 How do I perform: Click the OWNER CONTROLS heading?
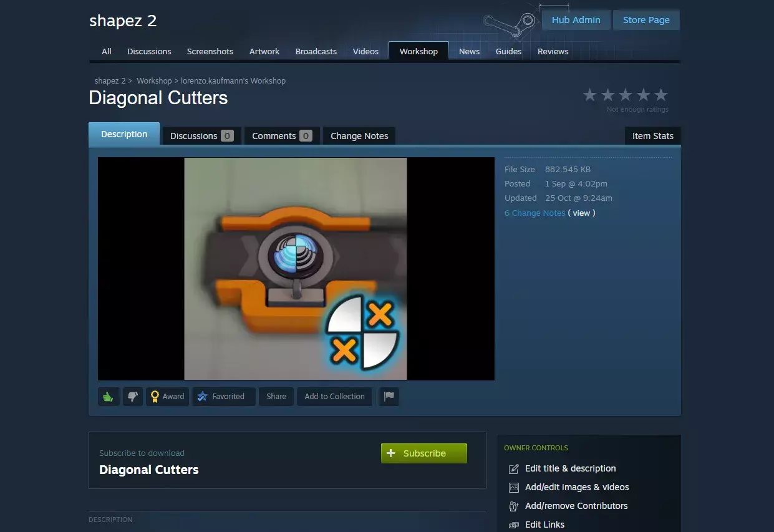tap(536, 448)
